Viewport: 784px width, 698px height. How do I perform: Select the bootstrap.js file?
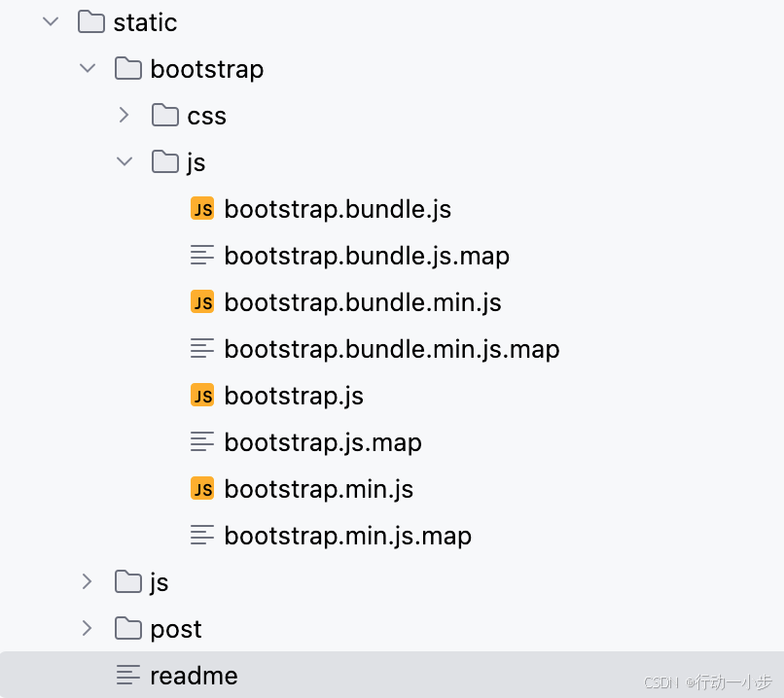pos(294,395)
